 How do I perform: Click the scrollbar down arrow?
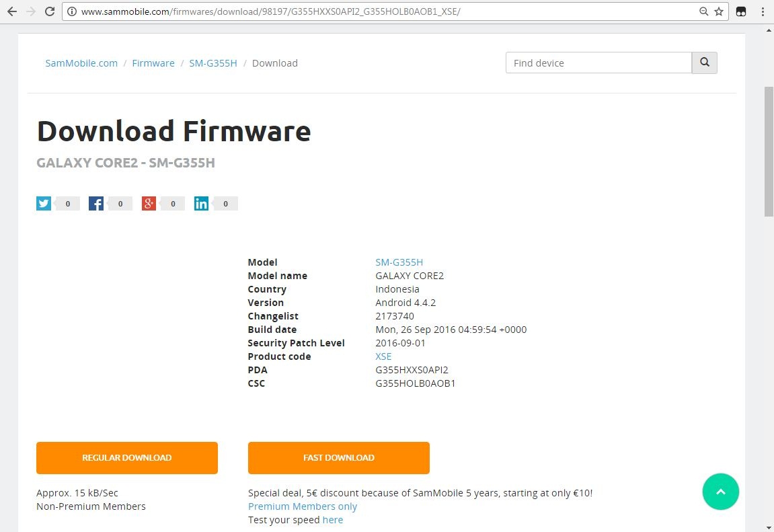coord(769,527)
